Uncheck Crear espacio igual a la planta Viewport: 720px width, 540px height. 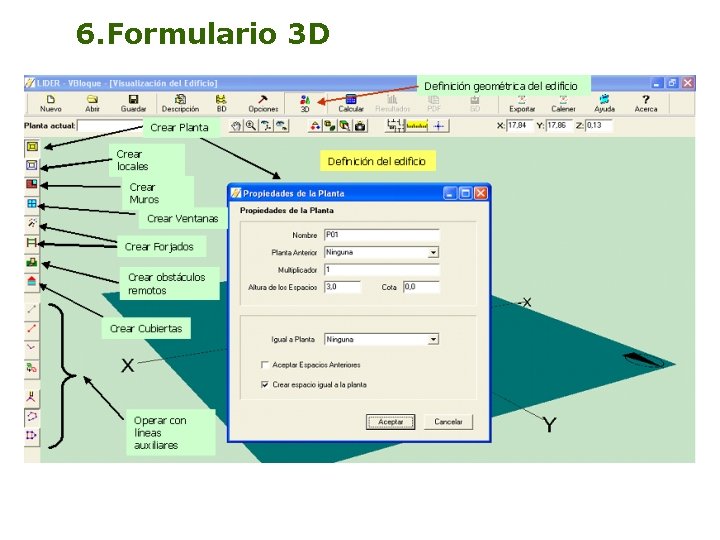264,385
